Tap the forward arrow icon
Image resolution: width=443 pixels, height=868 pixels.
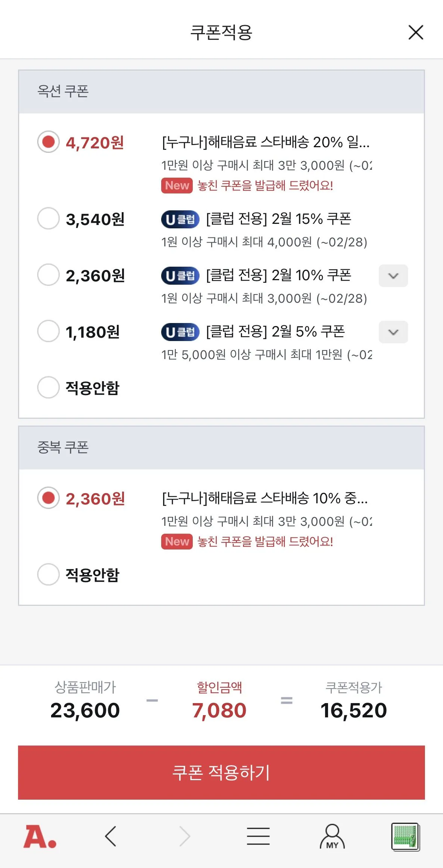(x=184, y=836)
